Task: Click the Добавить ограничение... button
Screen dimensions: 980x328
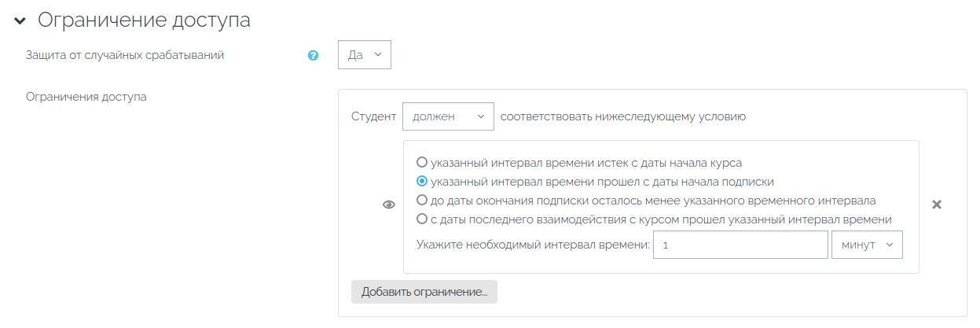Action: [x=424, y=292]
